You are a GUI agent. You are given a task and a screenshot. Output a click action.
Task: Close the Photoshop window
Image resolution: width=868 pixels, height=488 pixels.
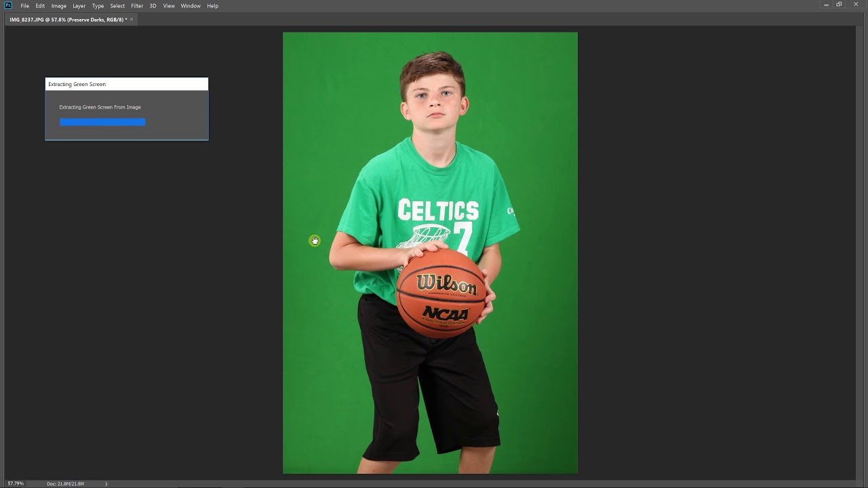click(x=856, y=5)
